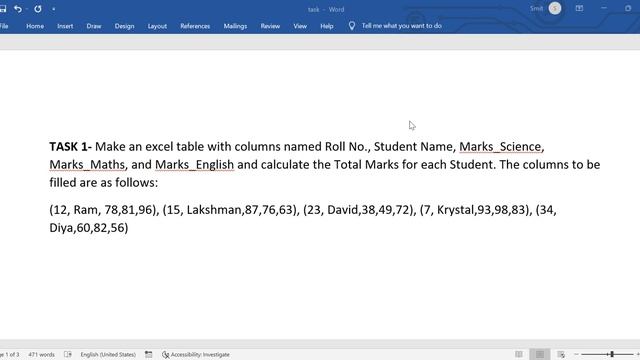Click the underlined word Marks_Science
Screen dimensions: 640x360
point(500,147)
